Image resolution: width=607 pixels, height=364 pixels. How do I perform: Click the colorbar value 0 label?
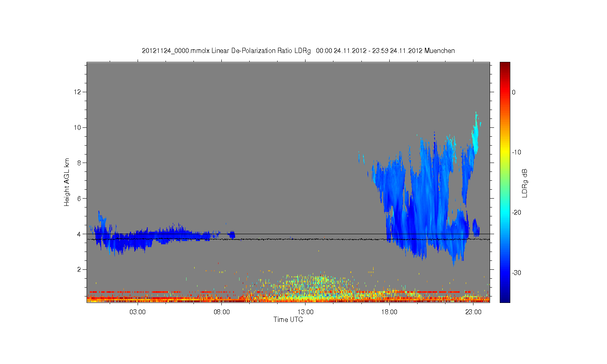point(514,92)
